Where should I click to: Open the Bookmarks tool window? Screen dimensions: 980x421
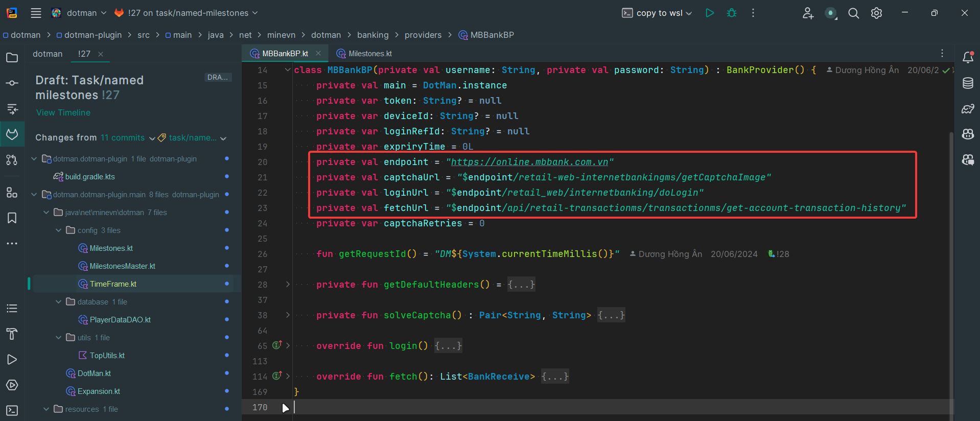tap(12, 218)
